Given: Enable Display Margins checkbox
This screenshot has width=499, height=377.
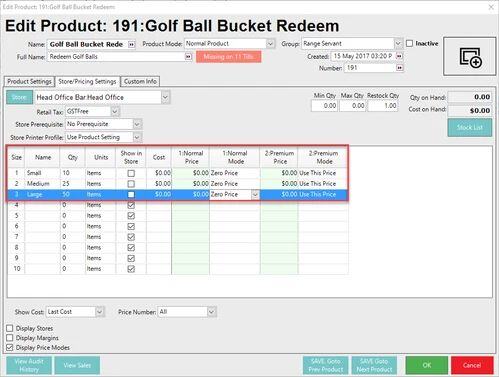Looking at the screenshot, I should coord(10,338).
